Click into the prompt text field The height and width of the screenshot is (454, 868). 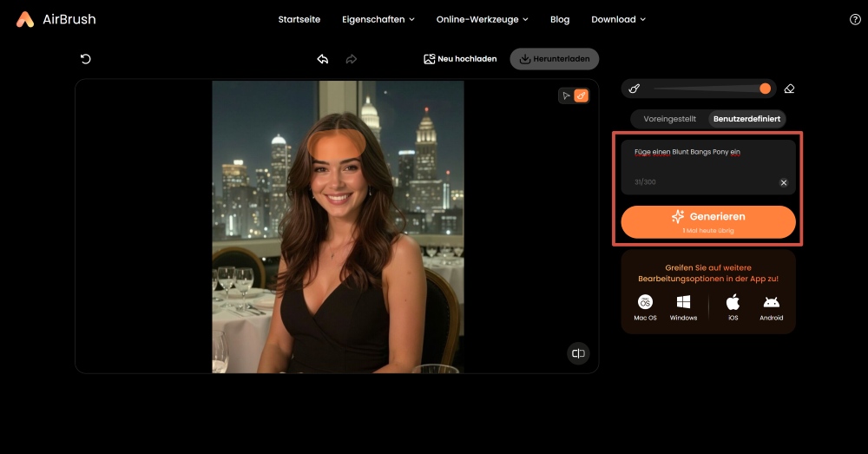pyautogui.click(x=707, y=161)
